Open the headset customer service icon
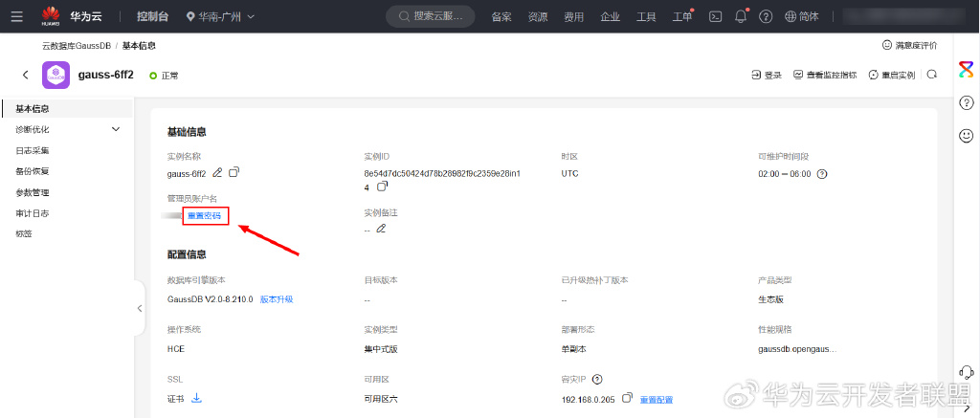The height and width of the screenshot is (418, 980). pyautogui.click(x=967, y=372)
